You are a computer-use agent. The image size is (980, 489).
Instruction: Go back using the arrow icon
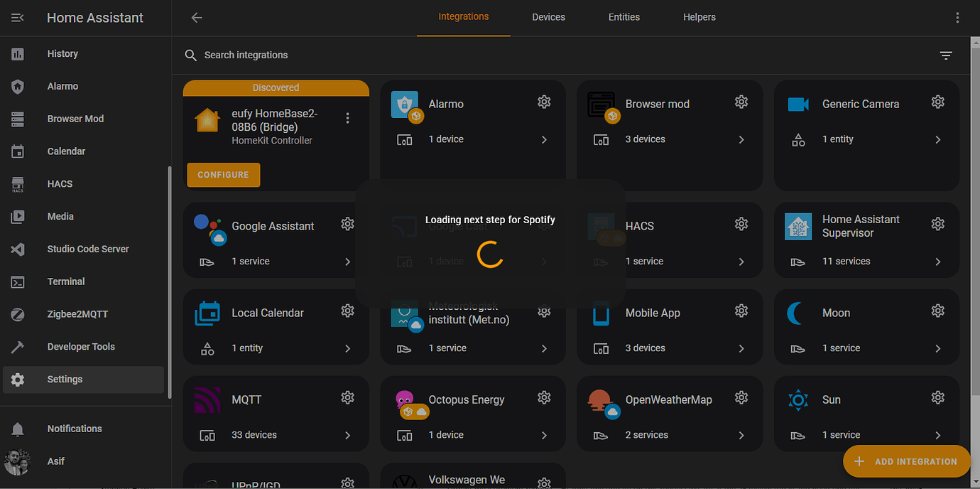pos(197,18)
